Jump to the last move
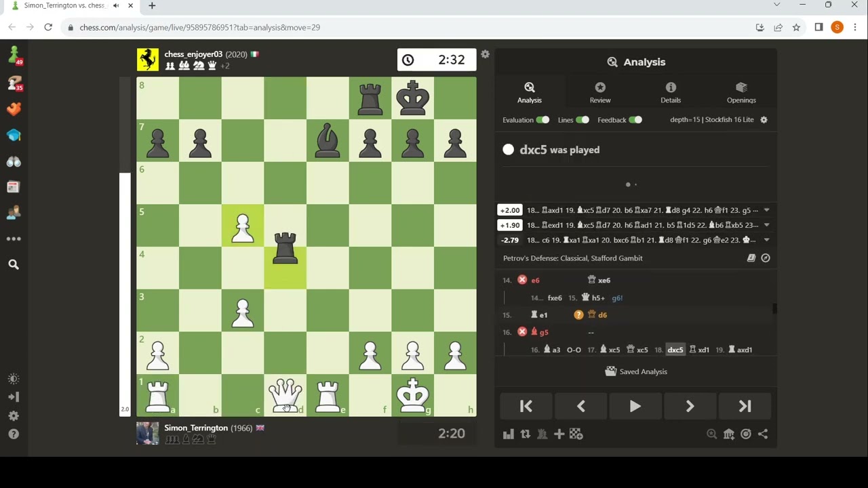Viewport: 868px width, 488px height. 745,406
